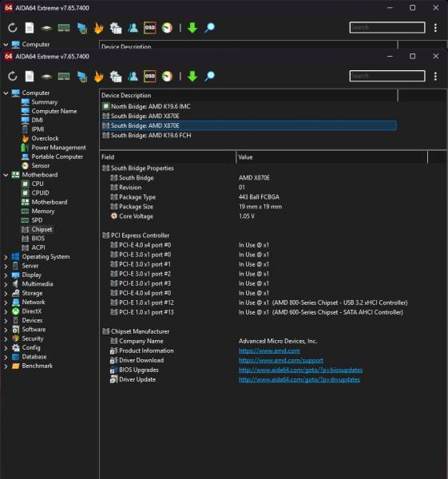Select SPD tree item
Image resolution: width=448 pixels, height=479 pixels.
[37, 220]
